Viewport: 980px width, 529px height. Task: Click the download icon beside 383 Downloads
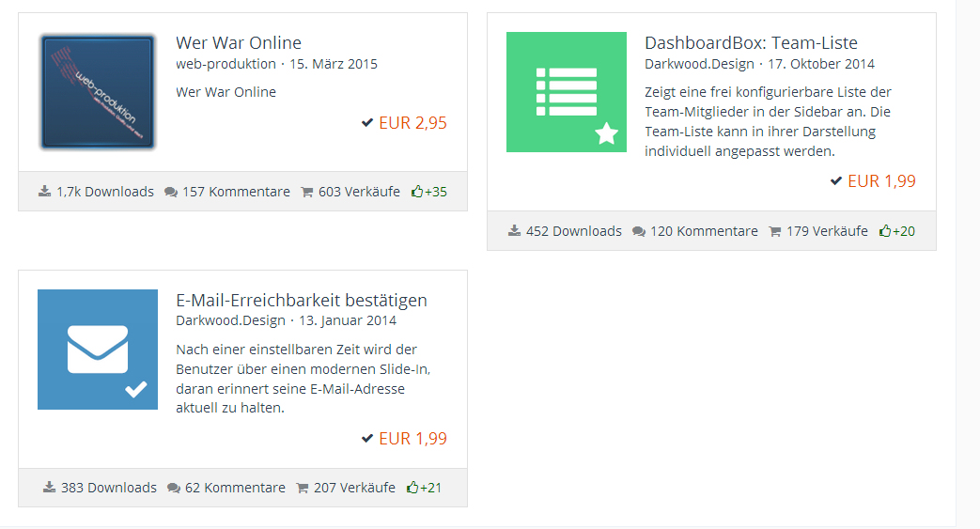(49, 488)
